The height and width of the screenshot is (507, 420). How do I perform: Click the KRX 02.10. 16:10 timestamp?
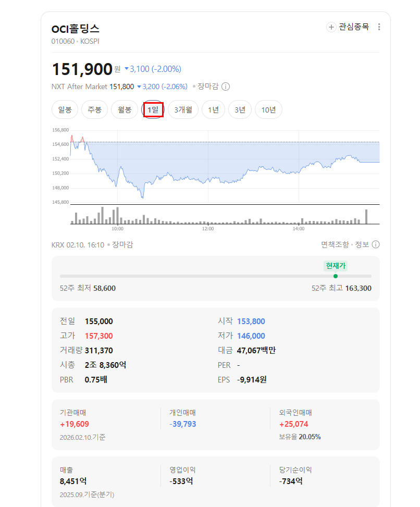click(78, 245)
